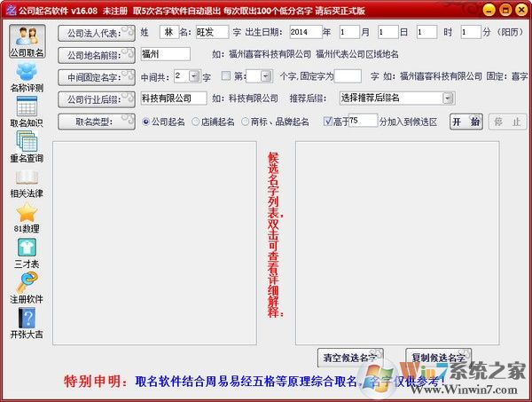Viewport: 532px width, 402px height.
Task: Select 商标、品牌起名 radio option
Action: pyautogui.click(x=275, y=122)
